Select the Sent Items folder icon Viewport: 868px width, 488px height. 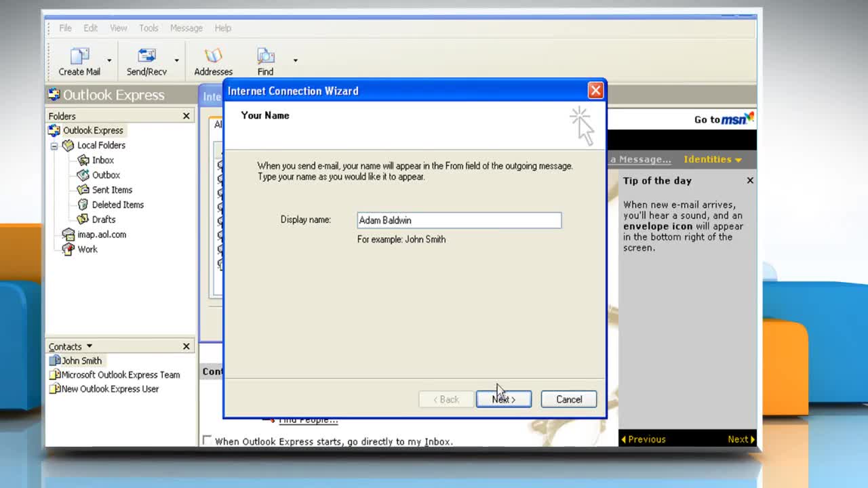click(x=83, y=190)
